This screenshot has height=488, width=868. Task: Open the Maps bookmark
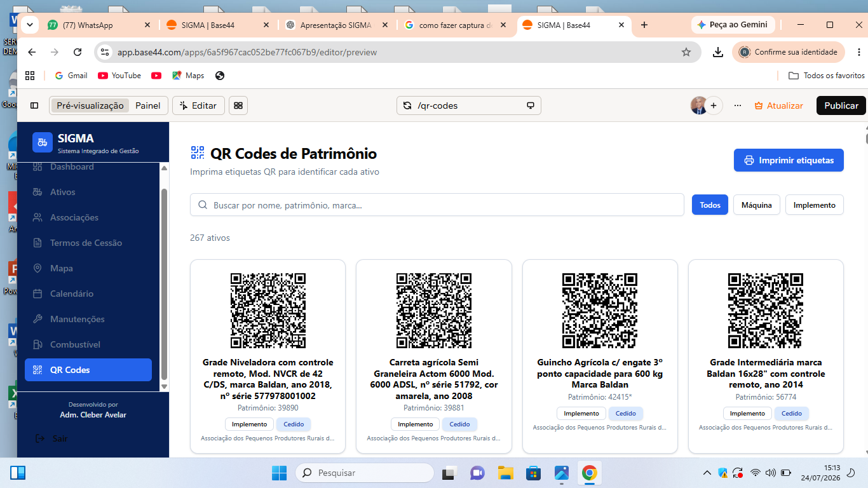pyautogui.click(x=188, y=76)
